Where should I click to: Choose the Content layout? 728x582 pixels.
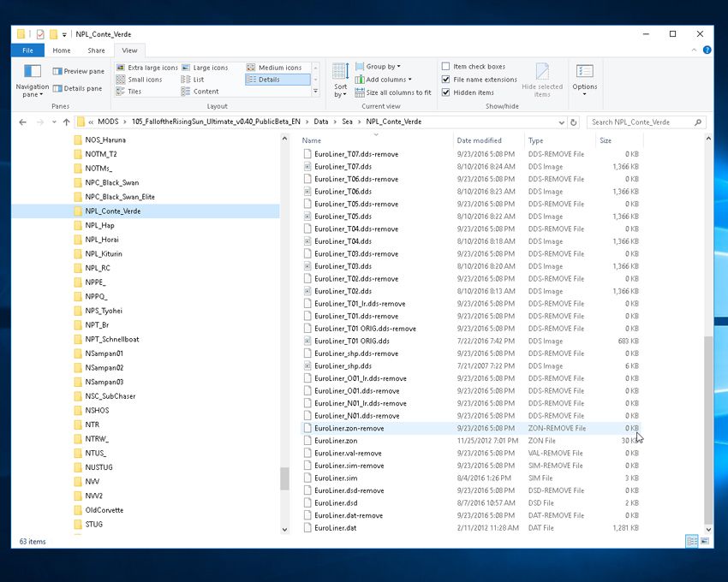[200, 92]
